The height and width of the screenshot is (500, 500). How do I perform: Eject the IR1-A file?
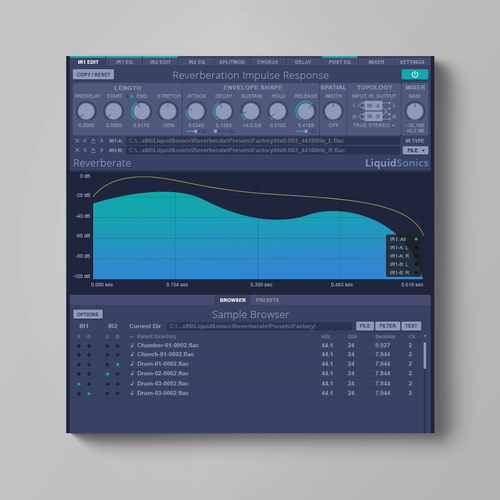(93, 141)
